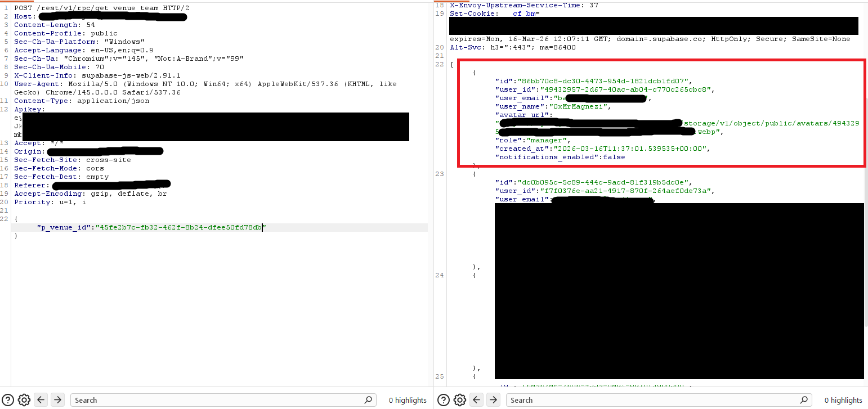Open search settings gear below the request
The image size is (868, 409).
[x=24, y=400]
